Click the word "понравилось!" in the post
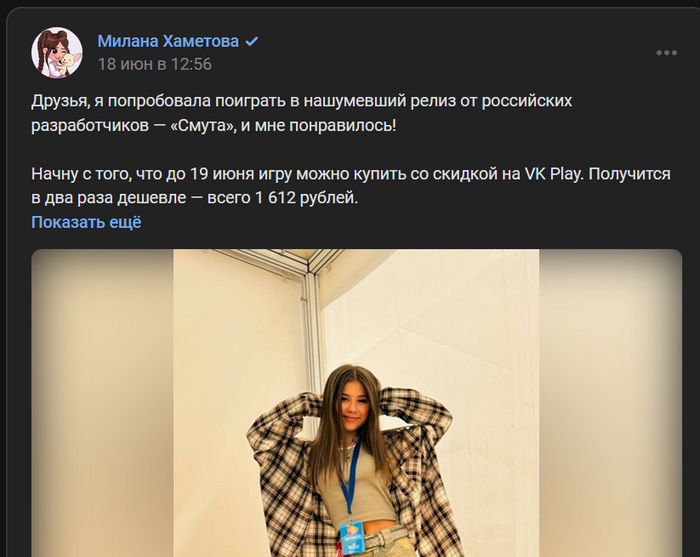Image resolution: width=700 pixels, height=557 pixels. (343, 126)
